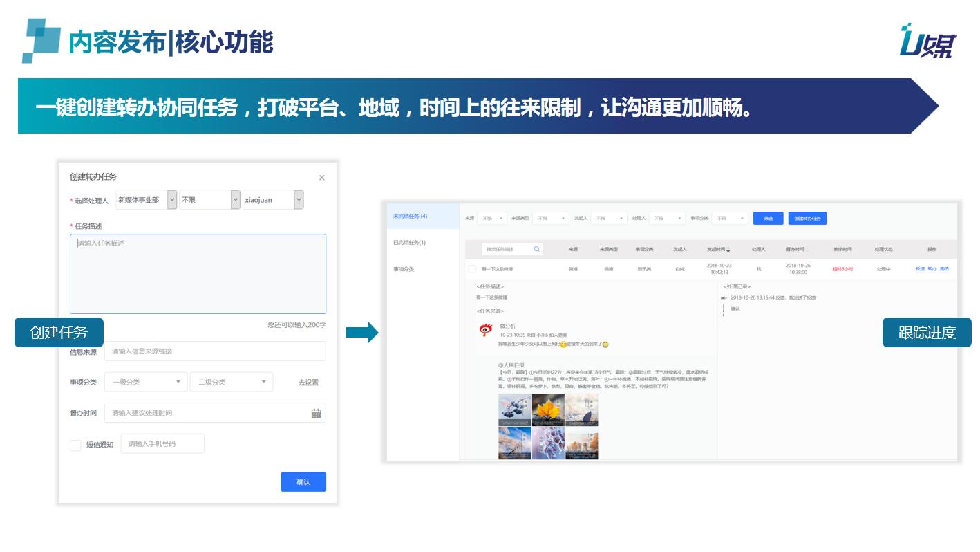This screenshot has width=980, height=552.
Task: Click the 信息来源 link input field
Action: coord(215,351)
